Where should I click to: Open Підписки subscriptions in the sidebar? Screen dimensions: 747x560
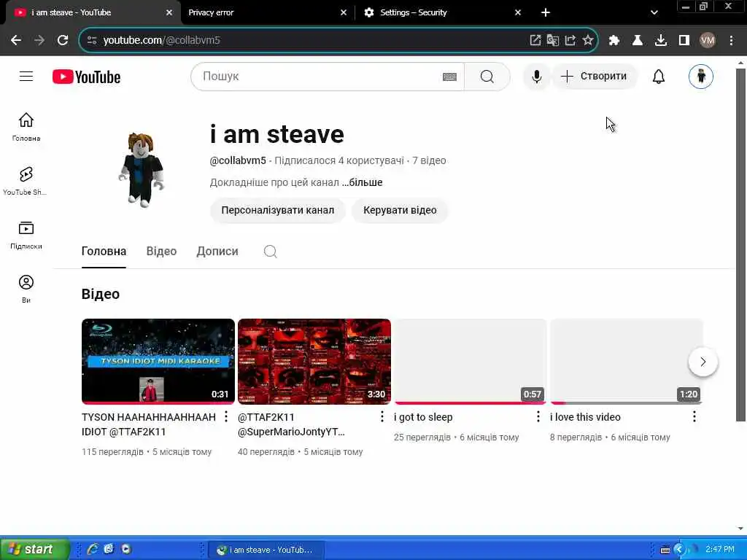pos(26,235)
